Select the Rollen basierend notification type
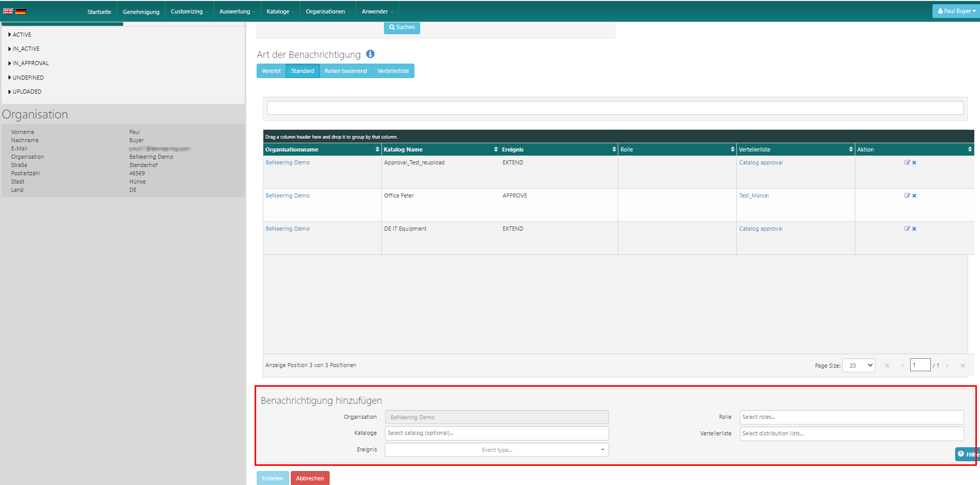980x485 pixels. pyautogui.click(x=346, y=71)
